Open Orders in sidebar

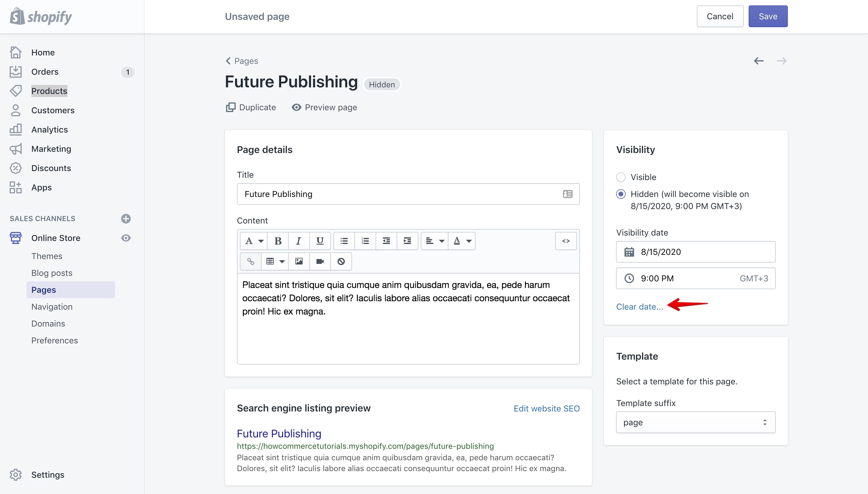45,72
